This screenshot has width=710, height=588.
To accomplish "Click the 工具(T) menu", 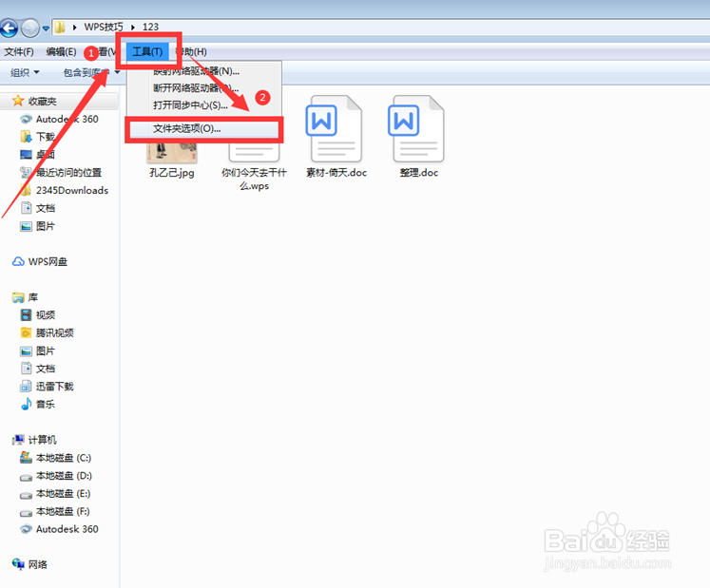I will tap(147, 51).
